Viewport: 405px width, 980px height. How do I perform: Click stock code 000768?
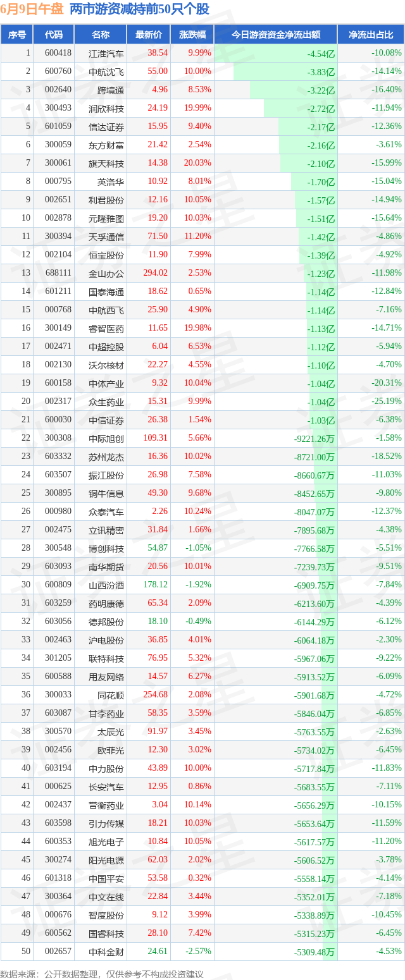[58, 310]
